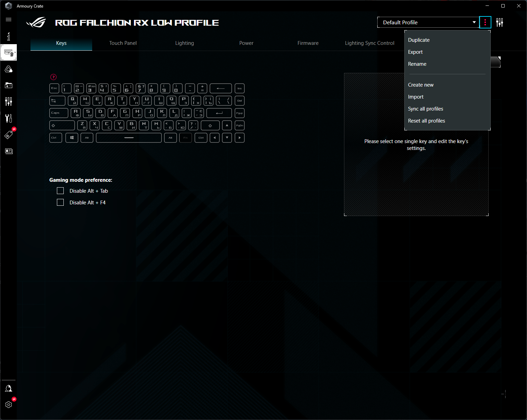The height and width of the screenshot is (420, 527).
Task: Select the left Alt key
Action: 87,138
